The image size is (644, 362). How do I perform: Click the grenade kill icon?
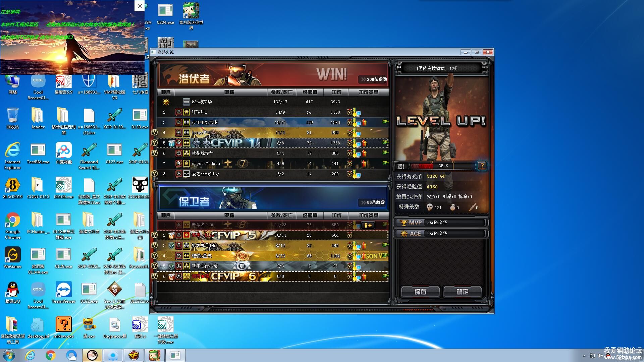tap(452, 207)
